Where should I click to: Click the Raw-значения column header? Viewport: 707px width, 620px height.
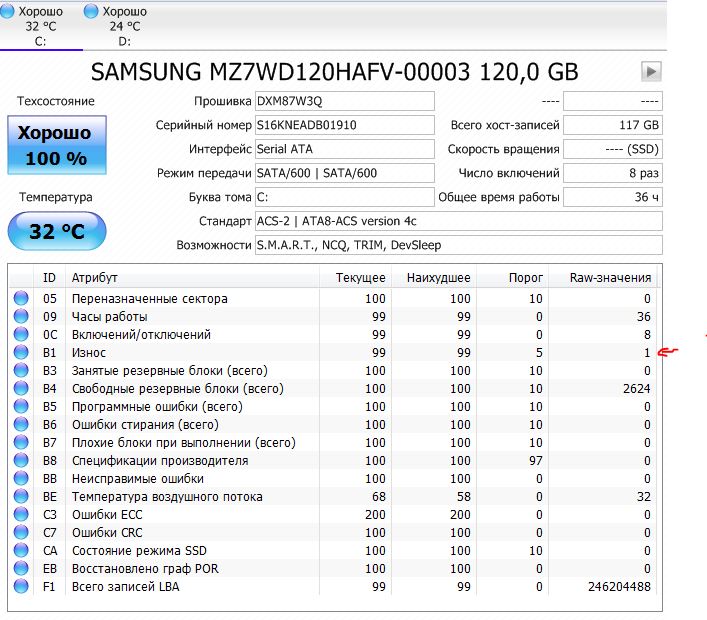pyautogui.click(x=603, y=277)
